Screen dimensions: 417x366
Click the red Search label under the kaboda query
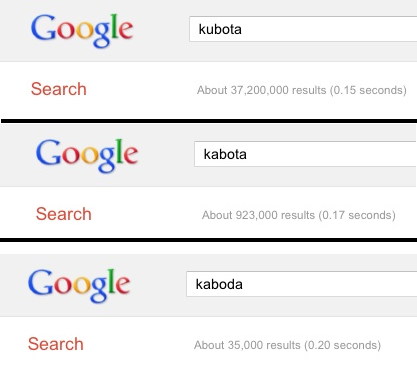(56, 344)
